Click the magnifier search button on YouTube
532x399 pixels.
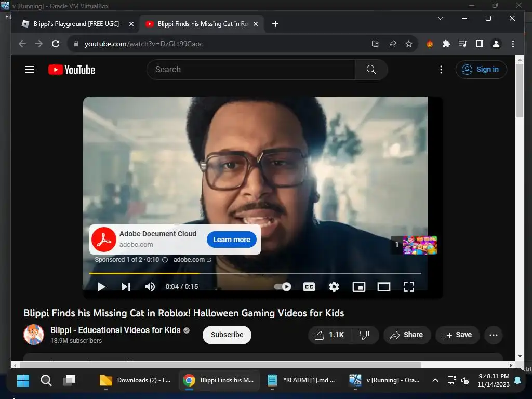coord(371,70)
